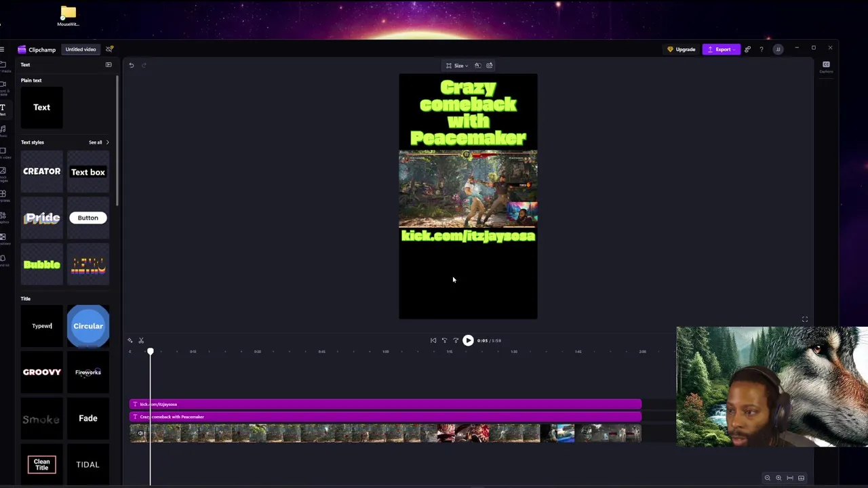868x488 pixels.
Task: Click the gameplay video in preview
Action: tap(468, 189)
